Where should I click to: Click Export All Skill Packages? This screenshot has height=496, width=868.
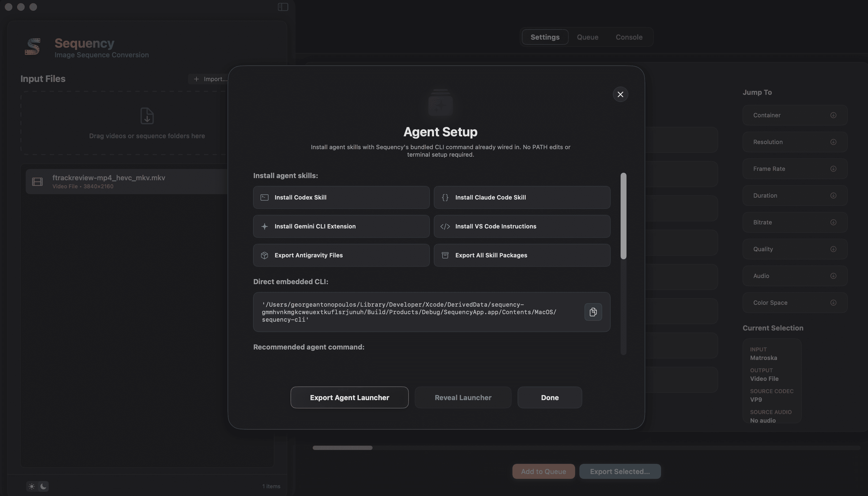click(x=522, y=255)
